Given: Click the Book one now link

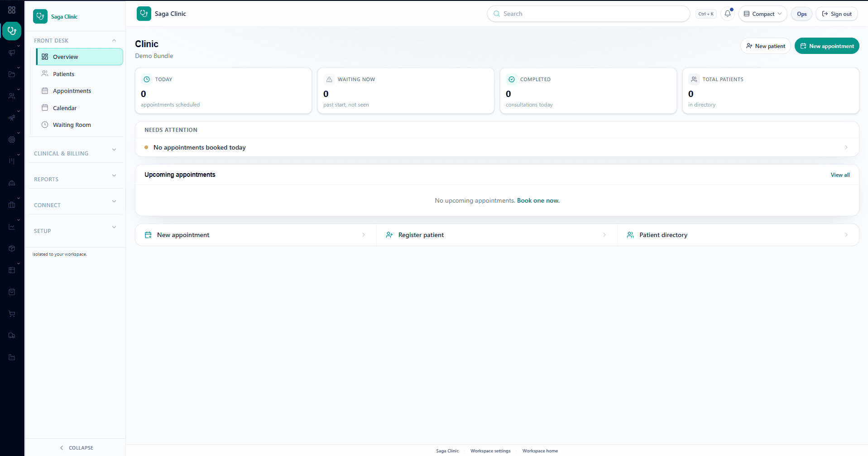Looking at the screenshot, I should pyautogui.click(x=538, y=200).
